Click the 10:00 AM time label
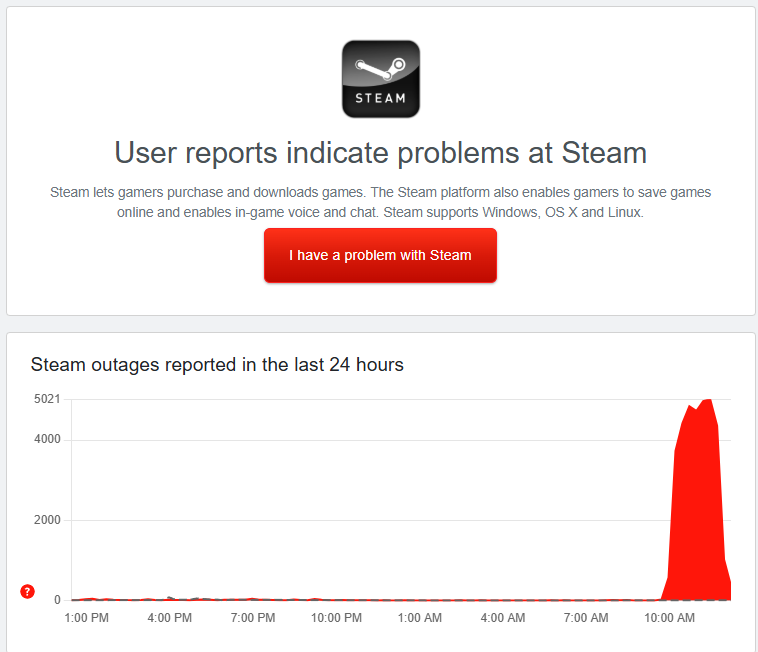758x652 pixels. click(670, 618)
